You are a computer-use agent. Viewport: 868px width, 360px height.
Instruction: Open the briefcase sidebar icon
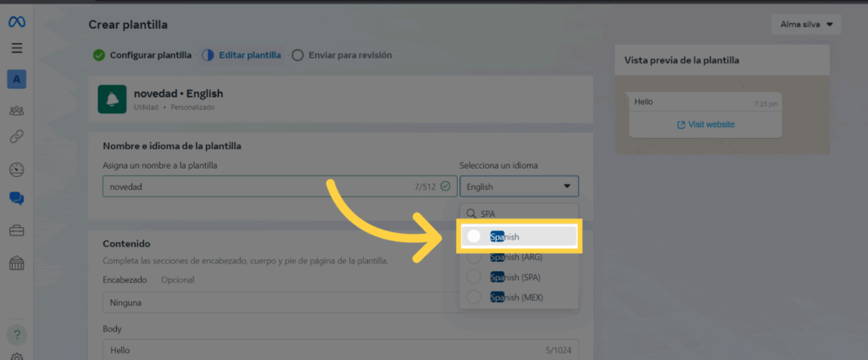[17, 230]
